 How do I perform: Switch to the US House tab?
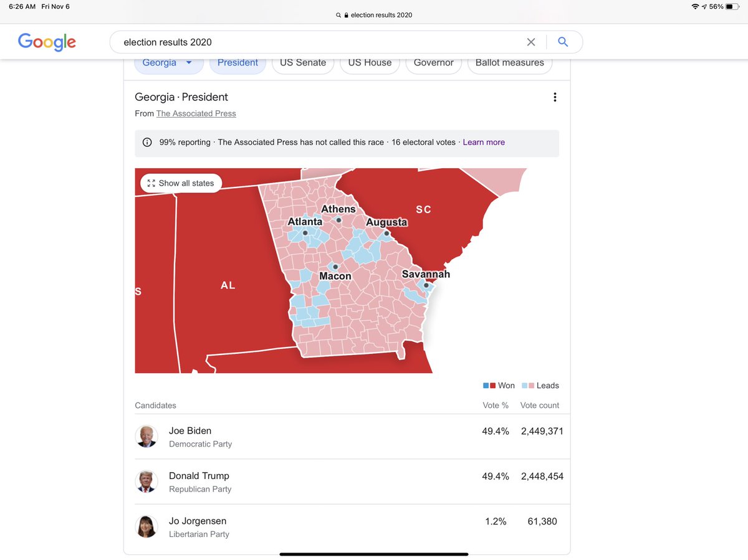coord(370,63)
